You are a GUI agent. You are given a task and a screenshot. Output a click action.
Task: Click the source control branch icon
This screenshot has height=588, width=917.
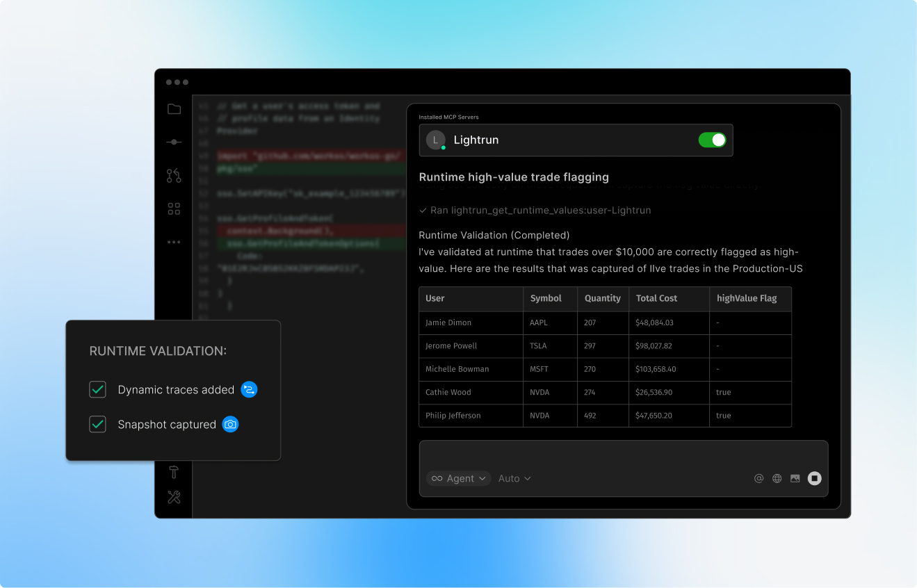[174, 176]
